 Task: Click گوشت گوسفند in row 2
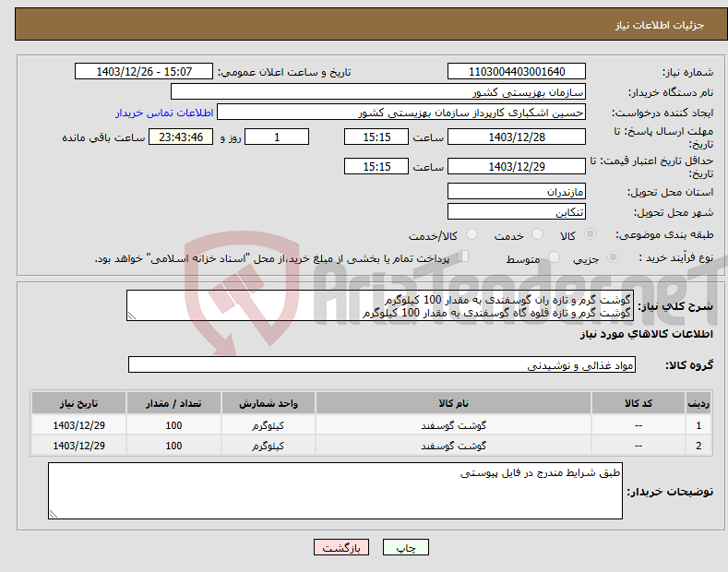click(x=453, y=446)
